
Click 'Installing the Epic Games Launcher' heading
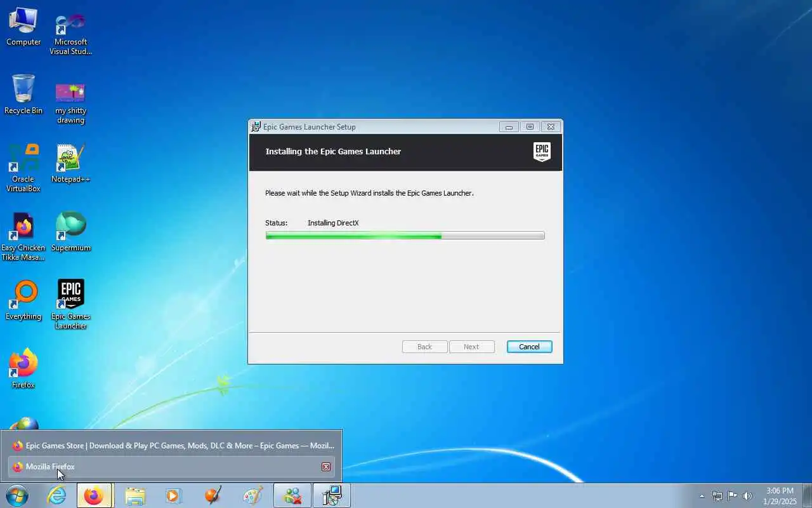tap(333, 152)
